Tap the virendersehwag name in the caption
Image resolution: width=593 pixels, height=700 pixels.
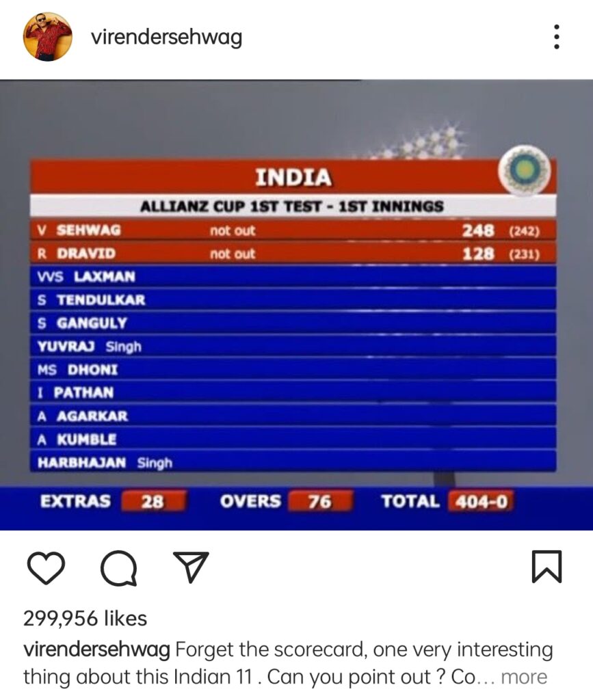point(96,650)
